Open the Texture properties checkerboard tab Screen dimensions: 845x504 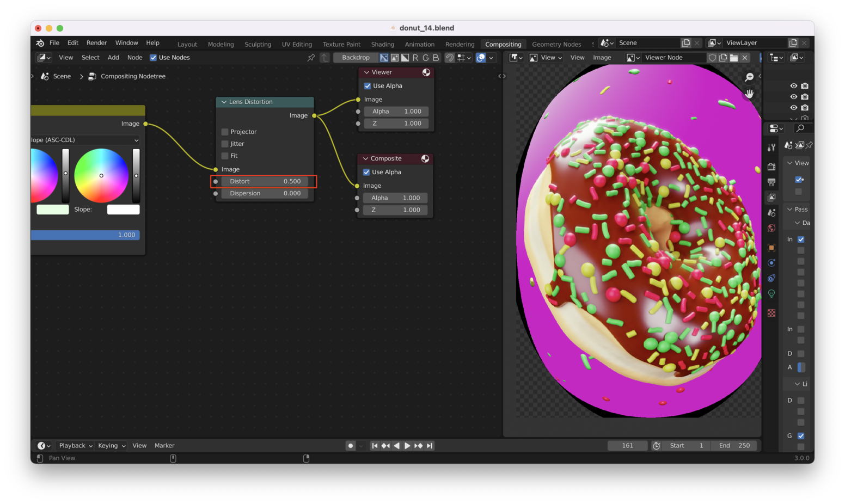pyautogui.click(x=771, y=313)
